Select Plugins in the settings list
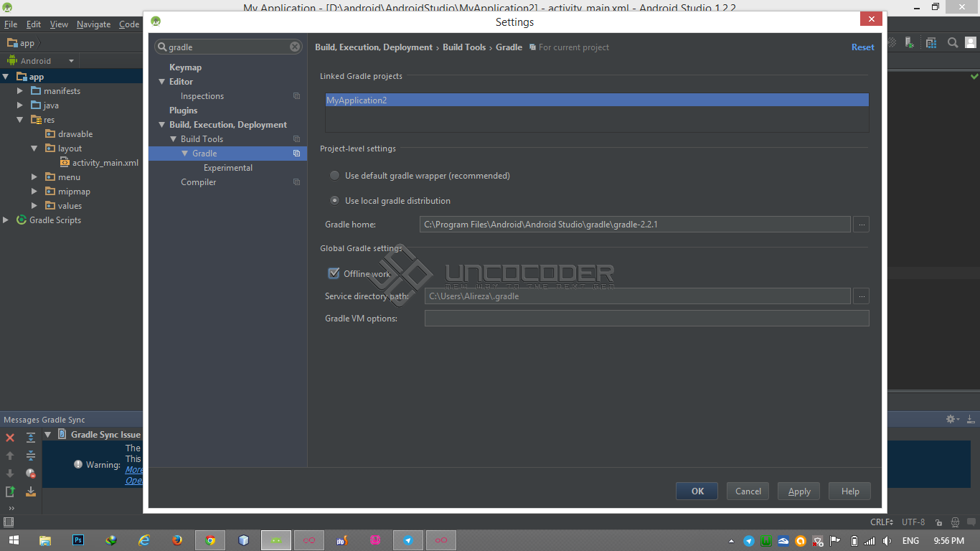This screenshot has height=551, width=980. (183, 110)
